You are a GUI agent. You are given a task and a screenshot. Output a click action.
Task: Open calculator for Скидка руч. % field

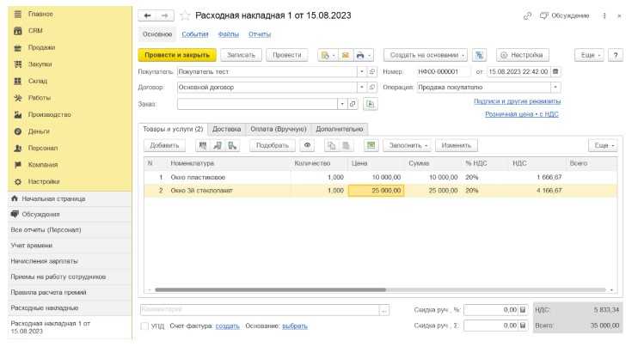[x=522, y=310]
